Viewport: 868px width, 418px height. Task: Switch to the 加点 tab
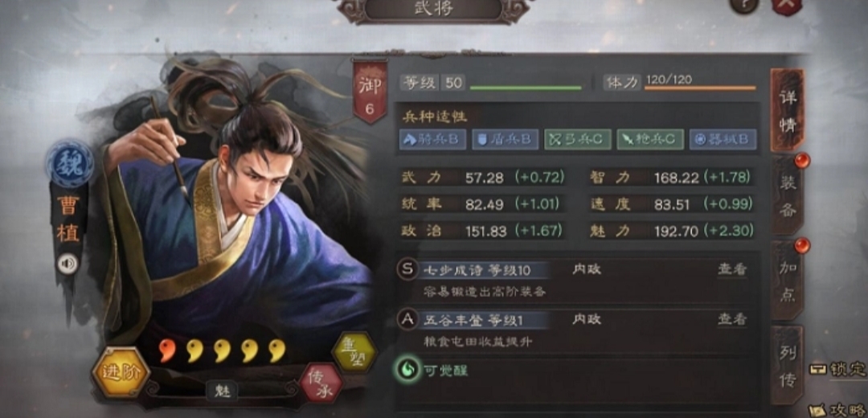(787, 281)
